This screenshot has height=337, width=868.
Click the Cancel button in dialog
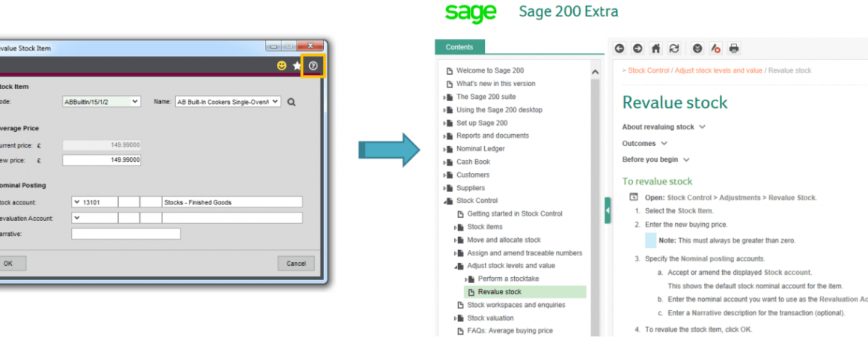(296, 264)
